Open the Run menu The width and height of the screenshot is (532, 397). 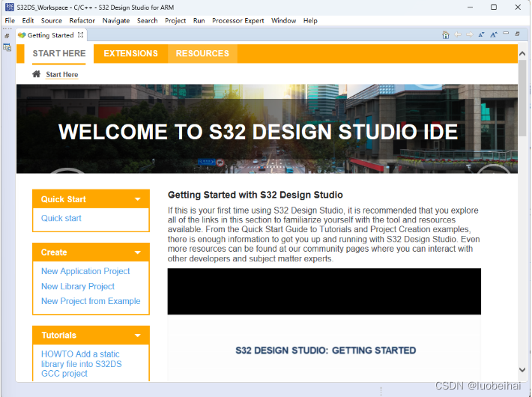199,21
